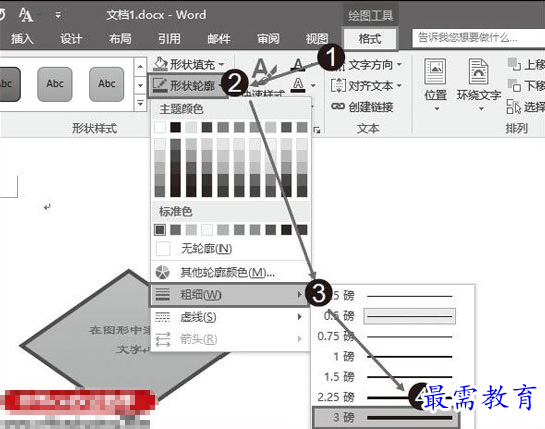The image size is (545, 429).
Task: Open the 粗细(W) menu item
Action: point(229,295)
